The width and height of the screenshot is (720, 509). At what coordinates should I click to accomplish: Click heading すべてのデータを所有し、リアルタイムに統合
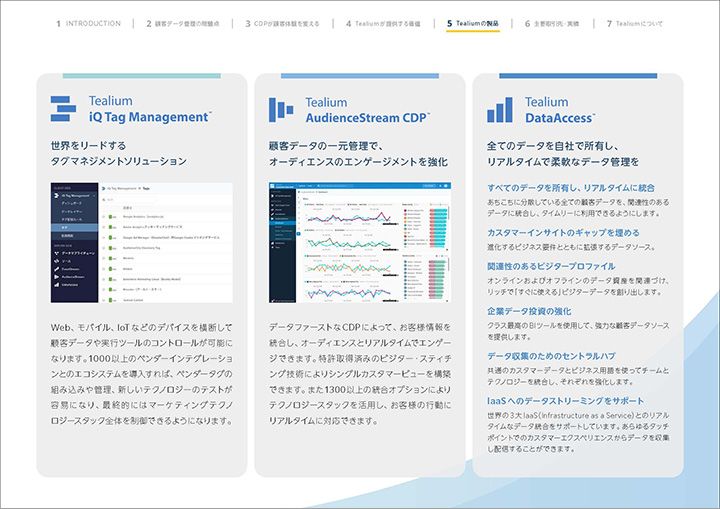[571, 188]
